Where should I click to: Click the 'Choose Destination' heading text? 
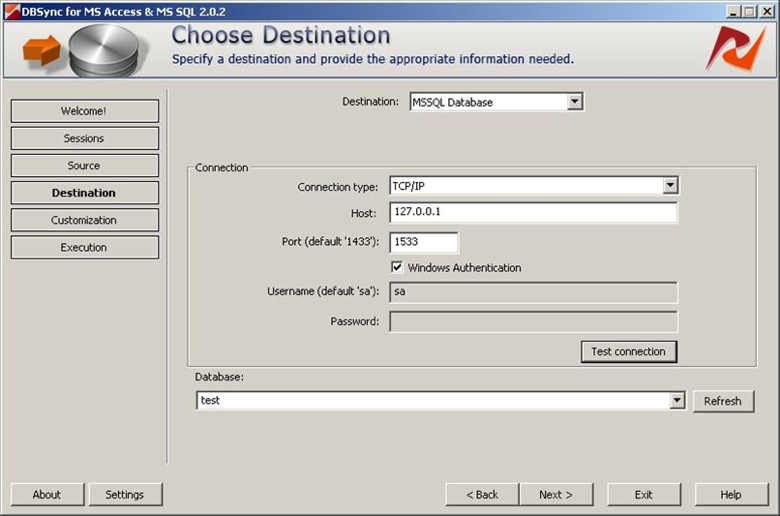(x=281, y=35)
